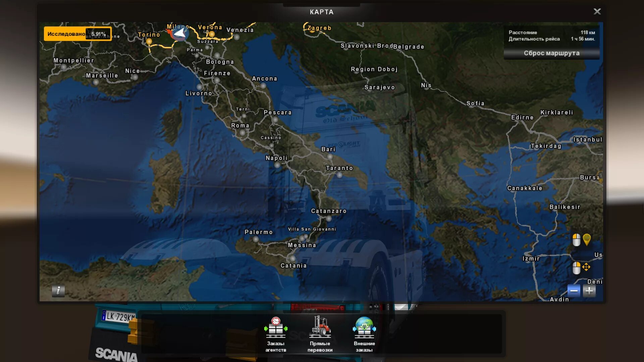Viewport: 644px width, 362px height.
Task: Click the map pan arrows icon
Action: (586, 267)
